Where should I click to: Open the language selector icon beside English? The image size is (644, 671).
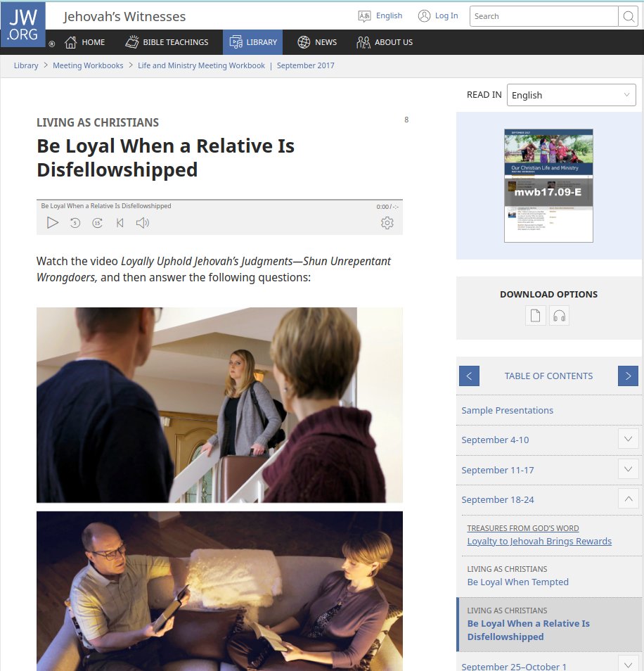coord(364,16)
